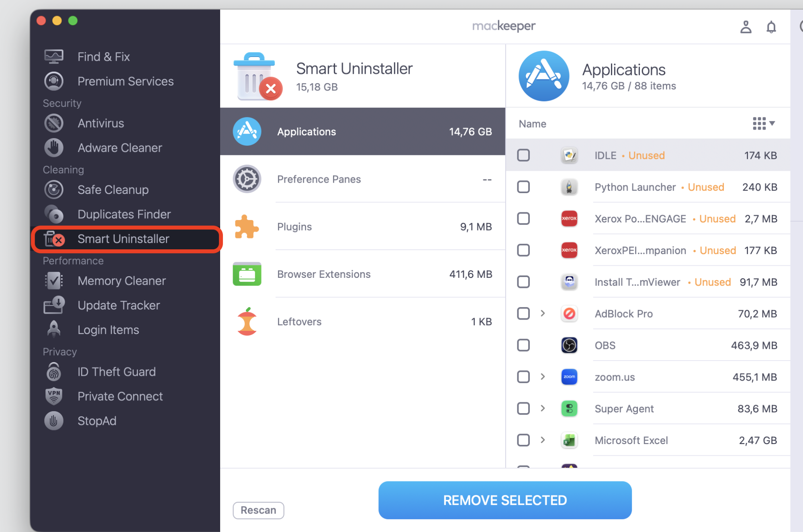The image size is (803, 532).
Task: Expand the Microsoft Excel row chevron
Action: (543, 440)
